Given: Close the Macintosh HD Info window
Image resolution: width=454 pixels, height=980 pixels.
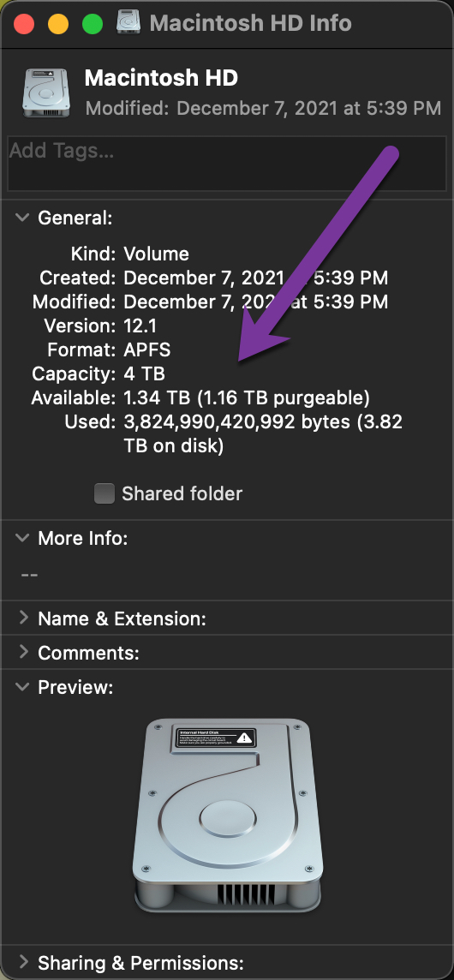Looking at the screenshot, I should coord(24,24).
